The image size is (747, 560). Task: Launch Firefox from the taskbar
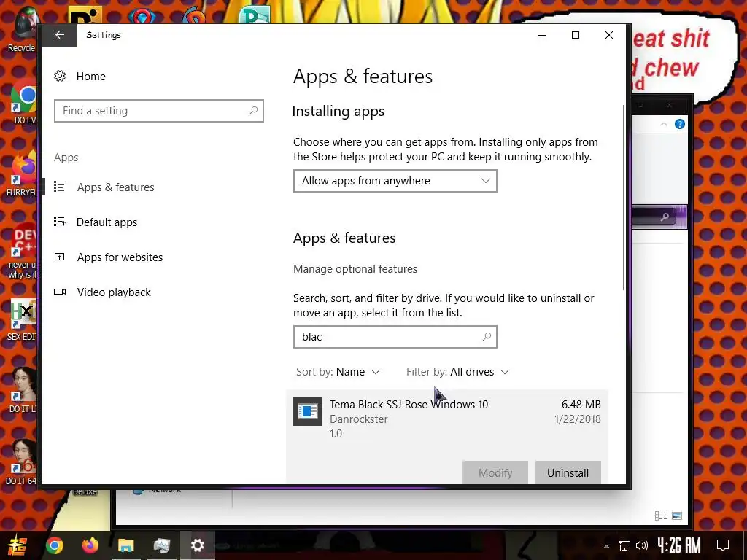90,545
